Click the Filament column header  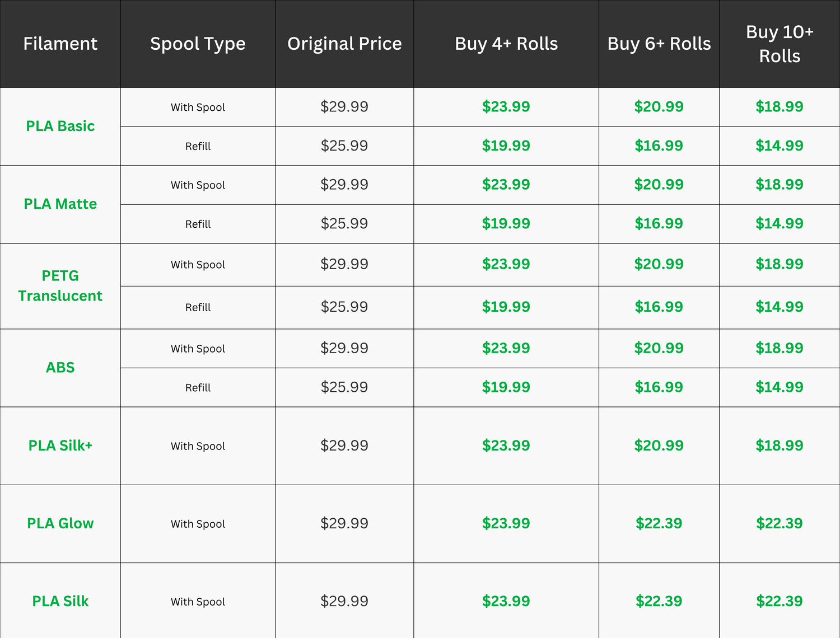click(60, 44)
